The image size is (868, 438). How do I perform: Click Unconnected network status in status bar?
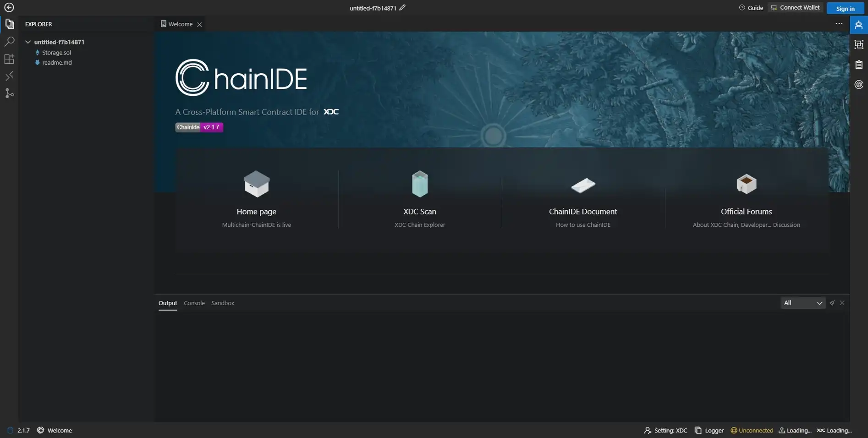click(752, 431)
